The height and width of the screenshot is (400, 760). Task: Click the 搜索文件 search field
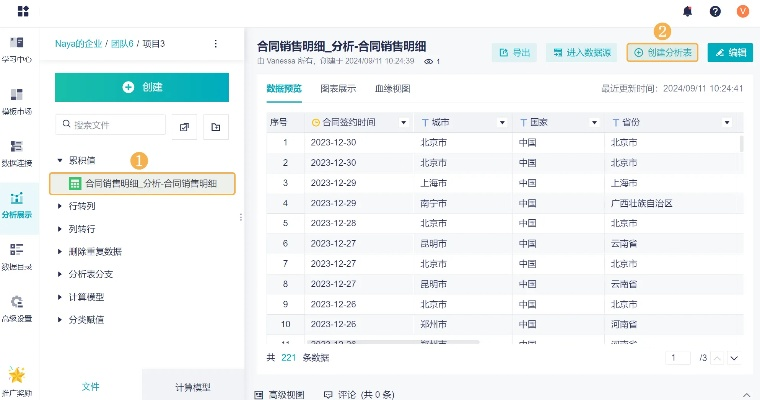(110, 125)
